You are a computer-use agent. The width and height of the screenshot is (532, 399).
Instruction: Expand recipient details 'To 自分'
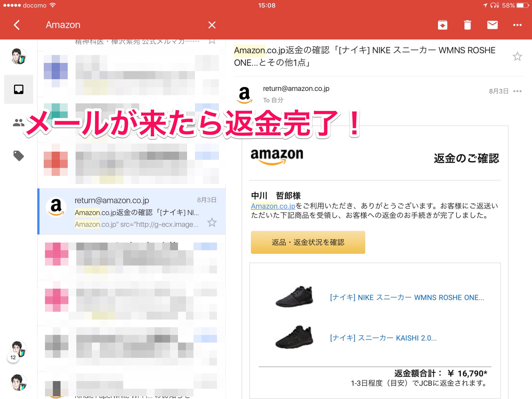click(x=273, y=100)
